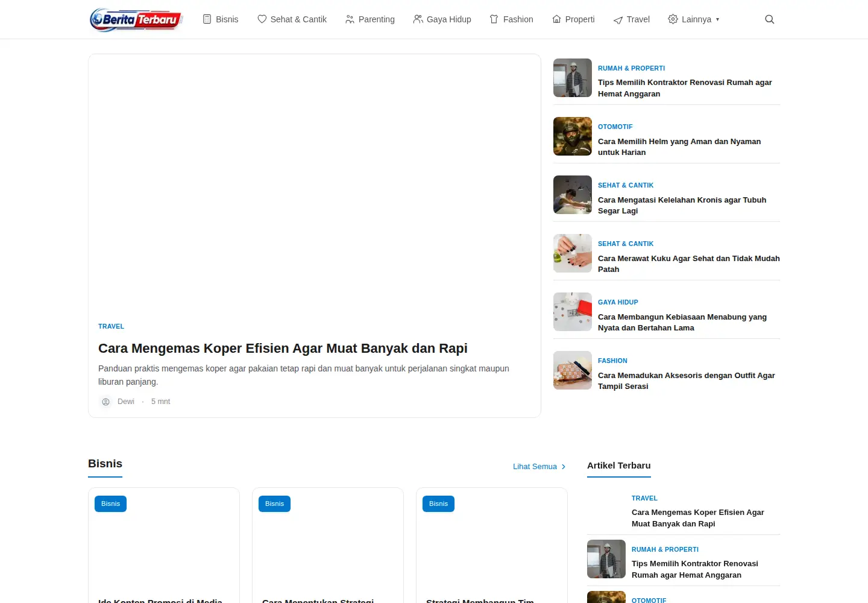The height and width of the screenshot is (603, 868).
Task: Click the piggy bank savings article thumbnail
Action: pos(573,312)
